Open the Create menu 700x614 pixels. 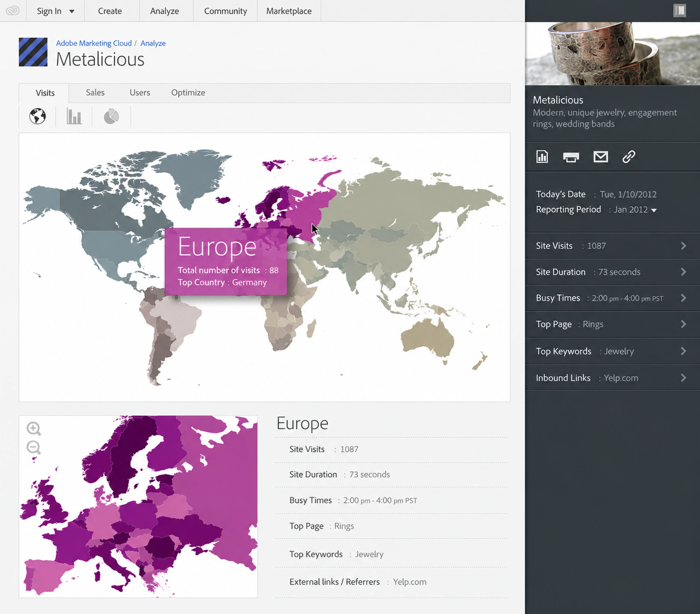coord(110,11)
